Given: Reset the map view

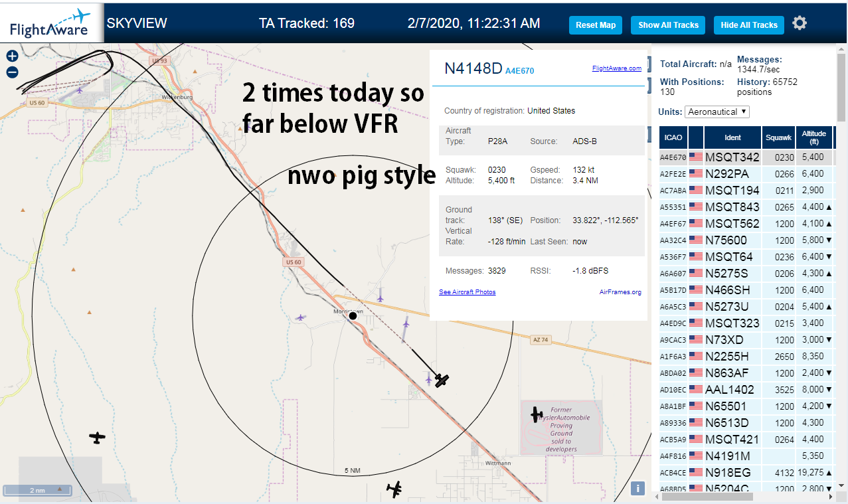Looking at the screenshot, I should coord(596,25).
